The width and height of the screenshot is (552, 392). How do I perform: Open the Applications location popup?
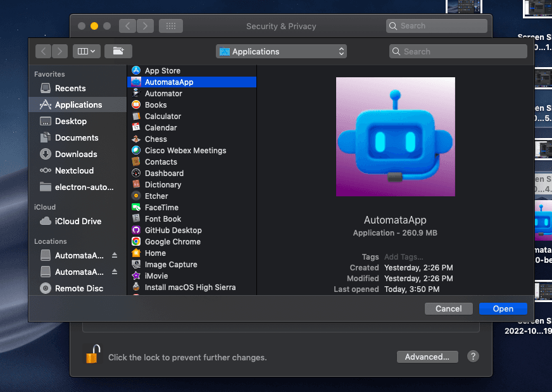pos(281,51)
